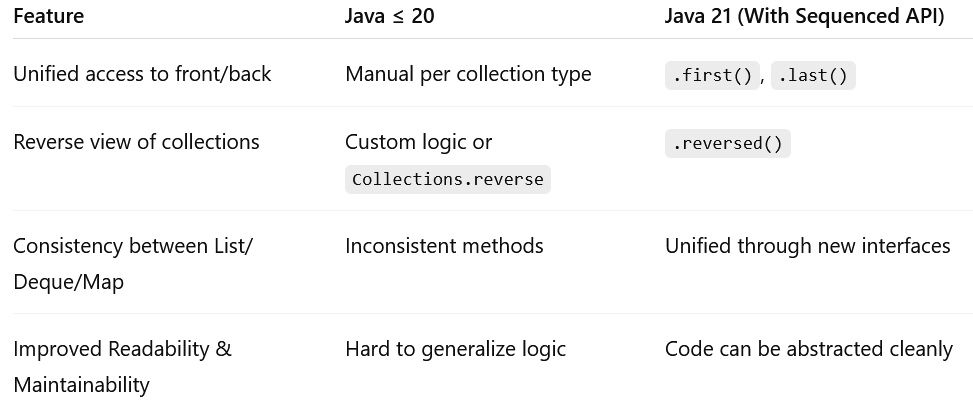Select the Unified access to front/back cell
973x414 pixels.
pyautogui.click(x=142, y=74)
